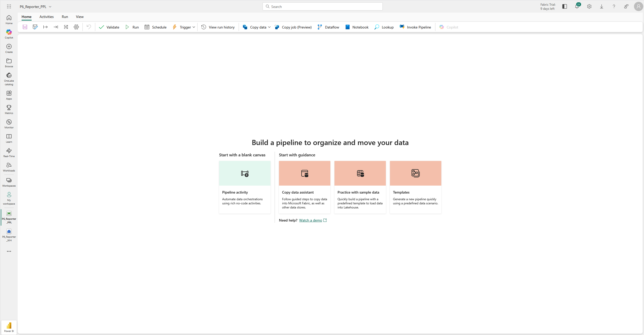Open the Monitor hub

(x=9, y=123)
